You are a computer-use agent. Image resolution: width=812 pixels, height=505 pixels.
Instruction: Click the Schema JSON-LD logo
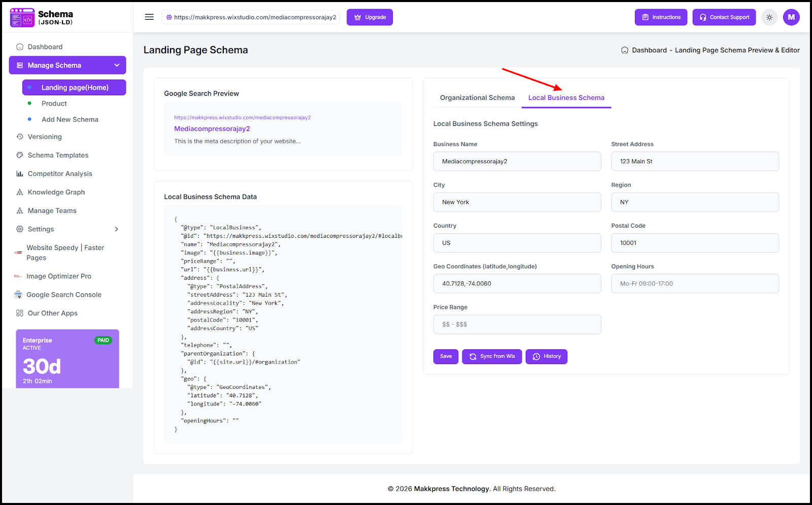pyautogui.click(x=42, y=17)
